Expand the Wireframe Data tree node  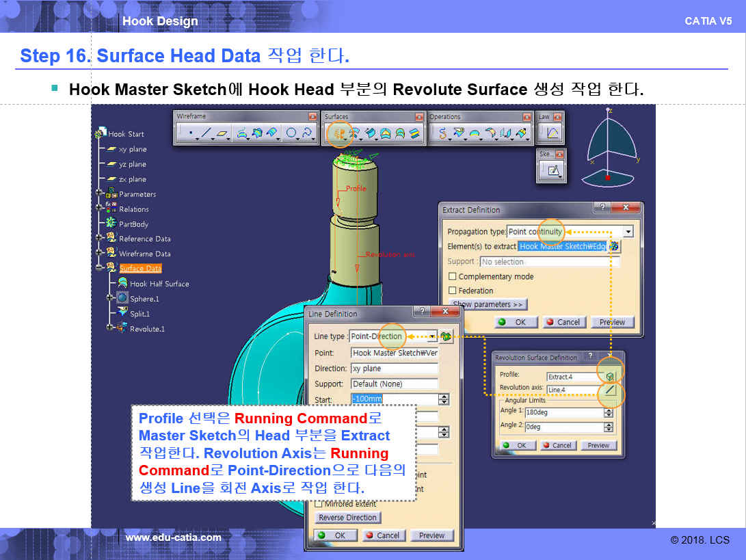click(100, 254)
